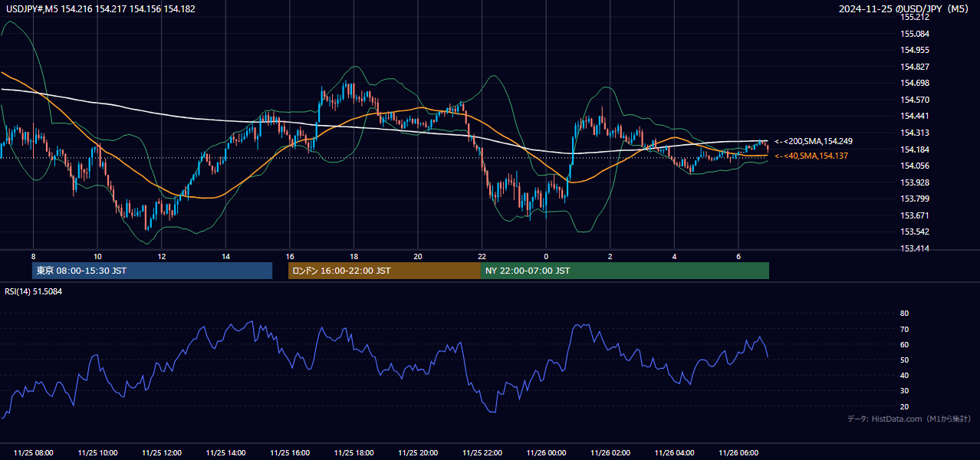Click the RSI 50 level label

pos(904,360)
